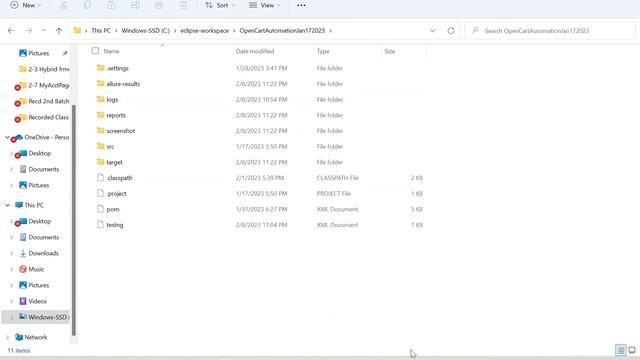
Task: Click eclipse-workspace breadcrumb in address bar
Action: [x=204, y=31]
